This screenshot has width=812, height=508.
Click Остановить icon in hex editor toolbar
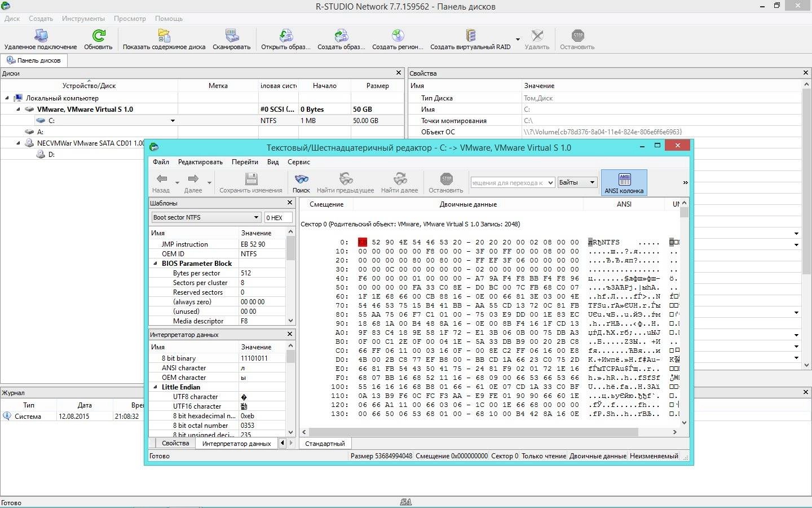[446, 179]
